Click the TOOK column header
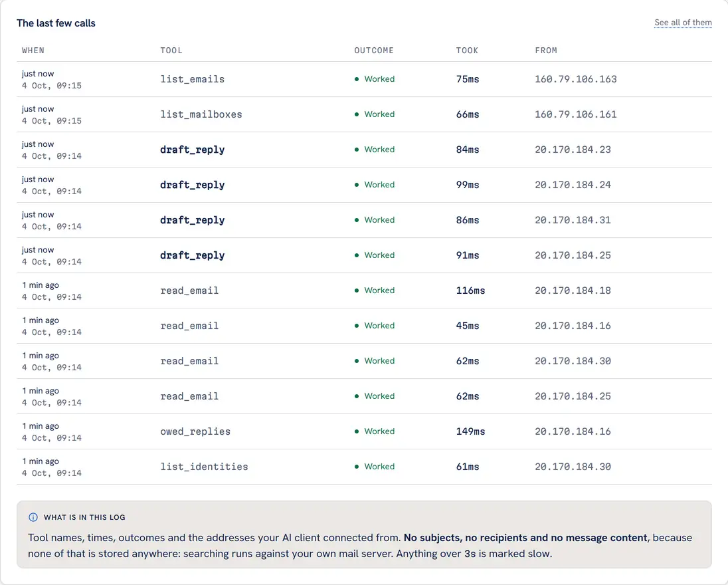The height and width of the screenshot is (585, 728). click(x=466, y=50)
